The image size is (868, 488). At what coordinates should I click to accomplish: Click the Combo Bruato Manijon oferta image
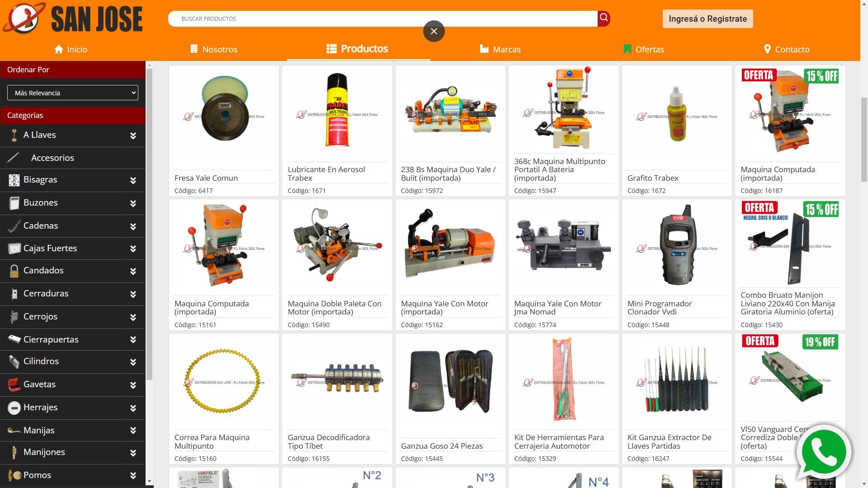(790, 243)
